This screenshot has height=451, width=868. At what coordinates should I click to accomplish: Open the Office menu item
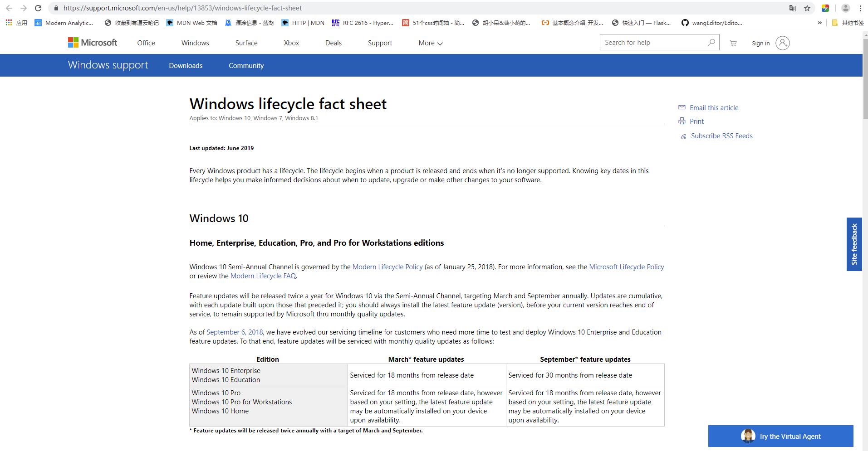(146, 43)
